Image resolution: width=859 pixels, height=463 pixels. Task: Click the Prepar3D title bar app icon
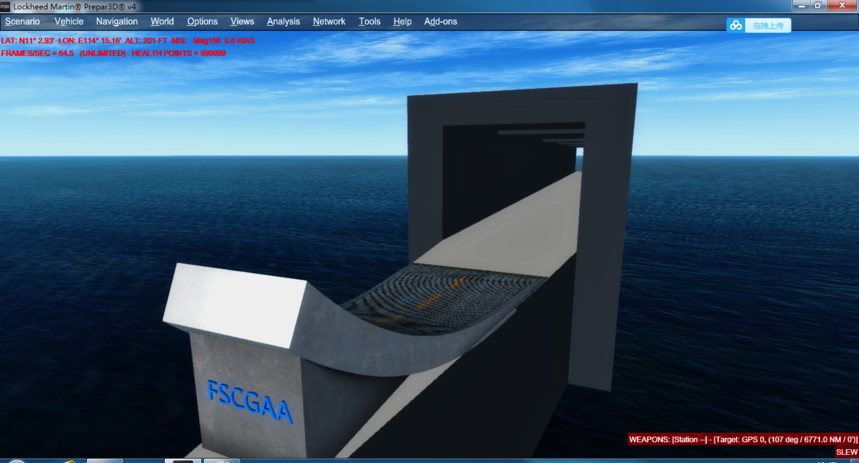[x=5, y=7]
